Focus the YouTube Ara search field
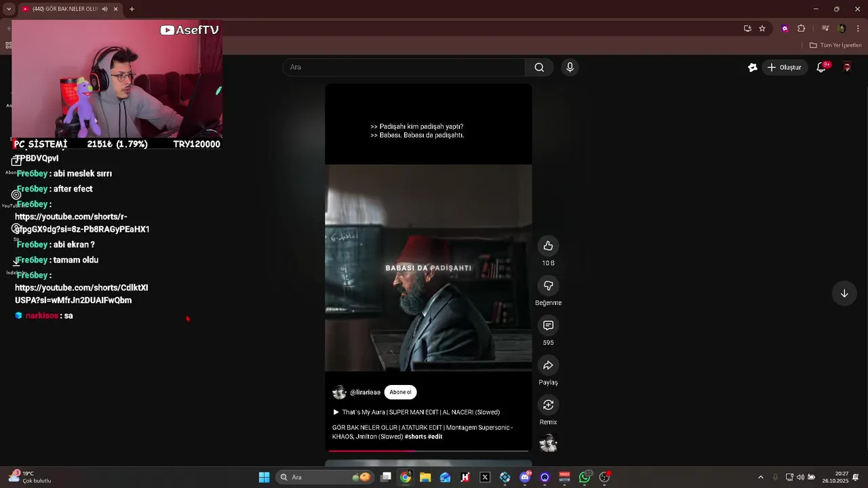The image size is (868, 488). 404,67
